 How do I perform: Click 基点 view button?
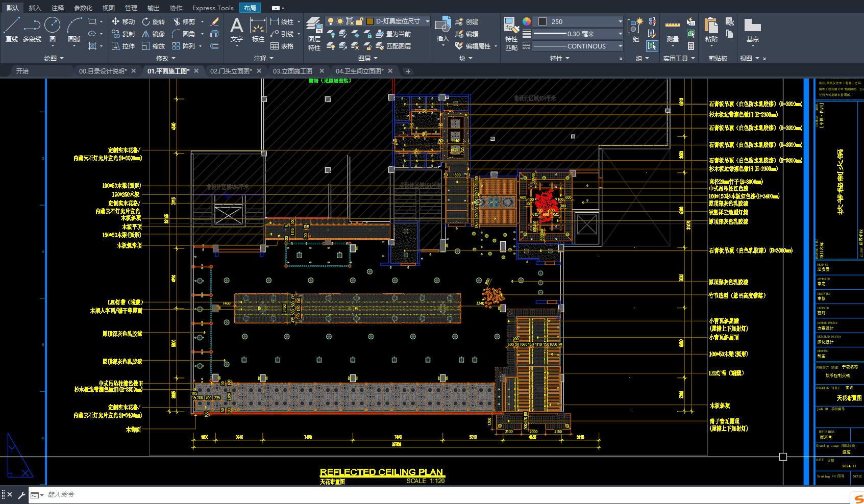[x=752, y=29]
